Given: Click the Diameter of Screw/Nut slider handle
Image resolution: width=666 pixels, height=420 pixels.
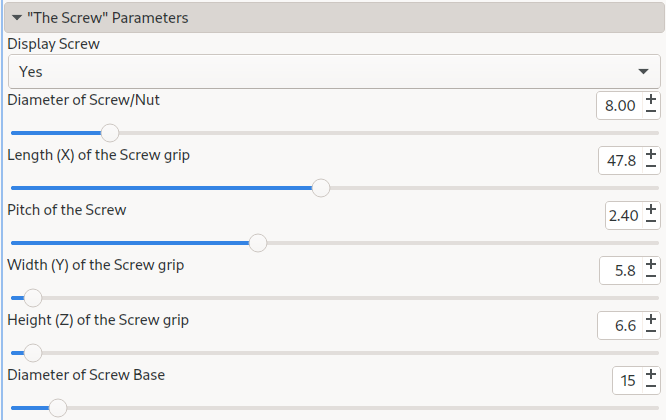Looking at the screenshot, I should tap(110, 133).
